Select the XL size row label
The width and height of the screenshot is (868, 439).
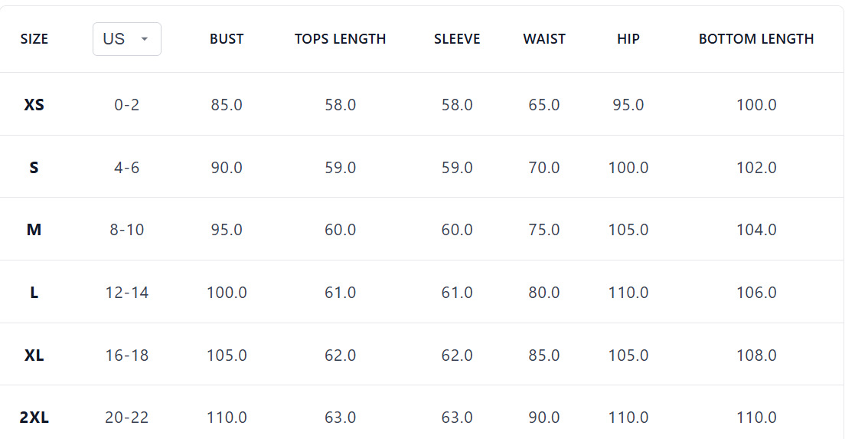[34, 355]
